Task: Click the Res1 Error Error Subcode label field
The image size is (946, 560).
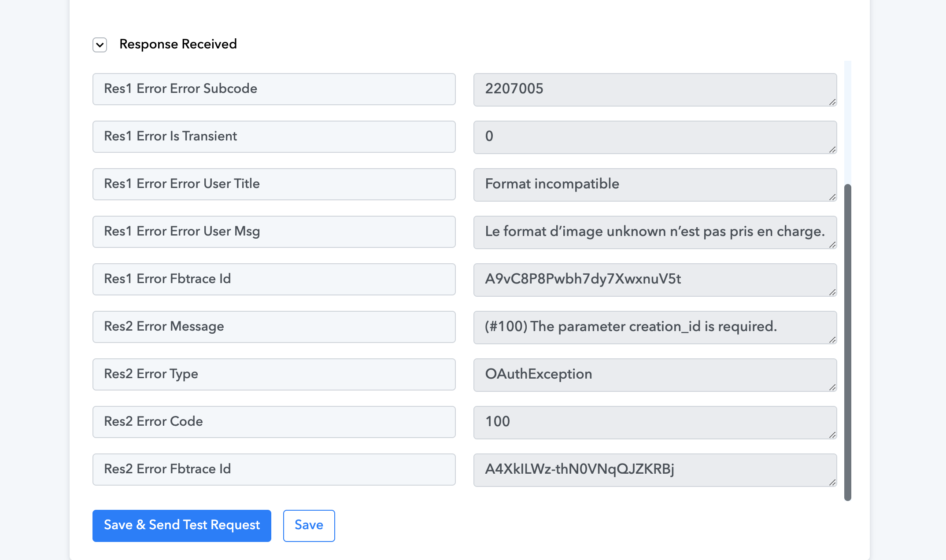Action: (x=274, y=89)
